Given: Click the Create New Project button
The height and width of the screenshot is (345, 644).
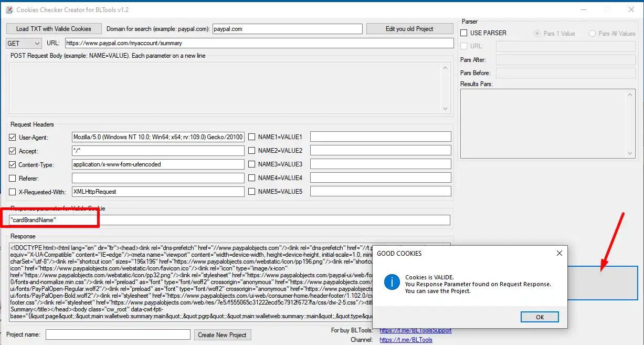Looking at the screenshot, I should (223, 334).
